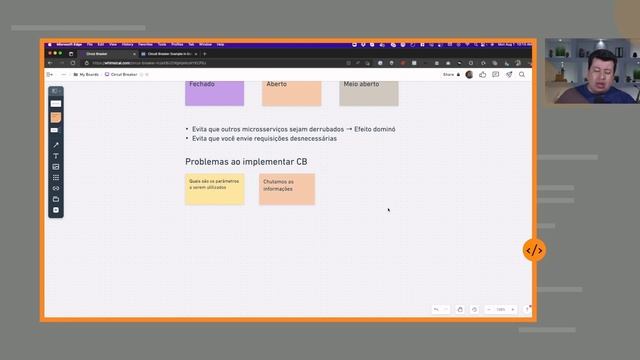The width and height of the screenshot is (640, 360).
Task: Select the table grid tool
Action: coord(56,178)
